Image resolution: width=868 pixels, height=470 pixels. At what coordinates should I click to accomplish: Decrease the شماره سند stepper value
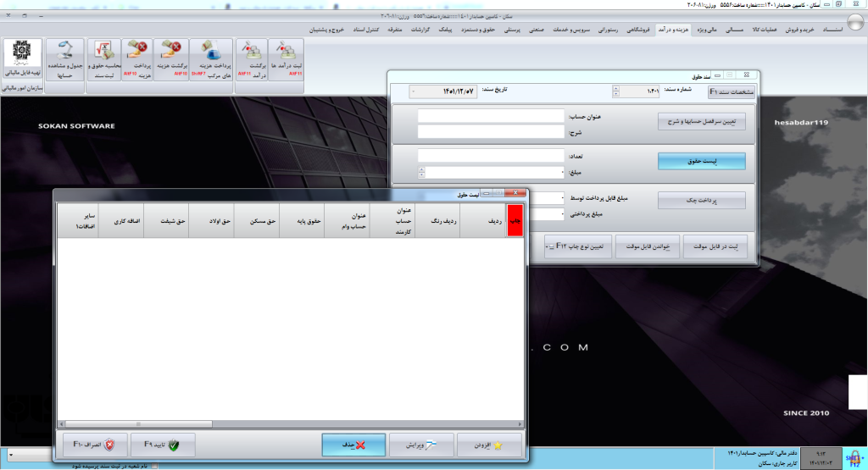pos(615,95)
